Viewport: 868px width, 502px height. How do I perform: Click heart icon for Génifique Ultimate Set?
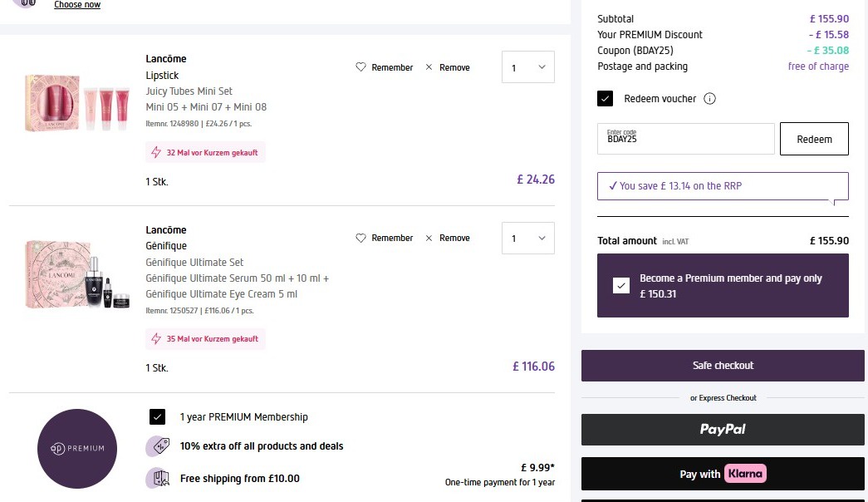click(x=360, y=238)
